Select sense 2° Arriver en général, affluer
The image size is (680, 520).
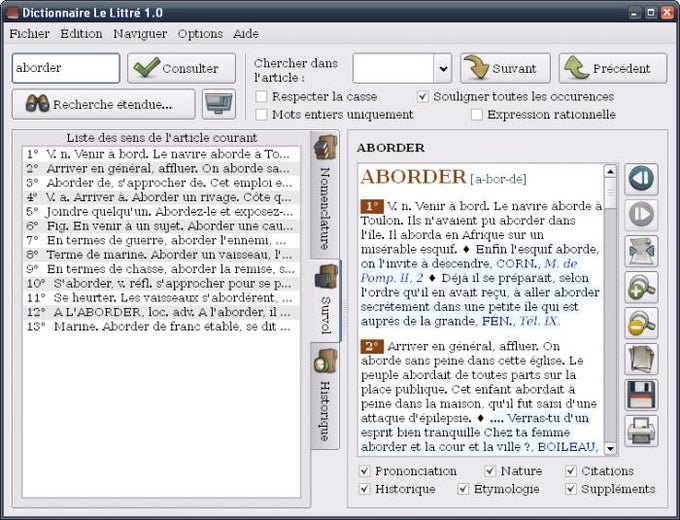(161, 168)
